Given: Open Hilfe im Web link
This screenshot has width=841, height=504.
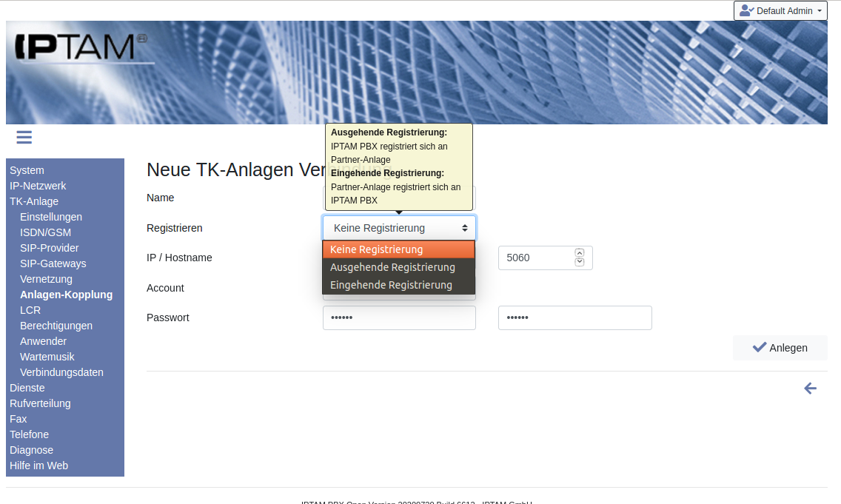Looking at the screenshot, I should pyautogui.click(x=38, y=466).
